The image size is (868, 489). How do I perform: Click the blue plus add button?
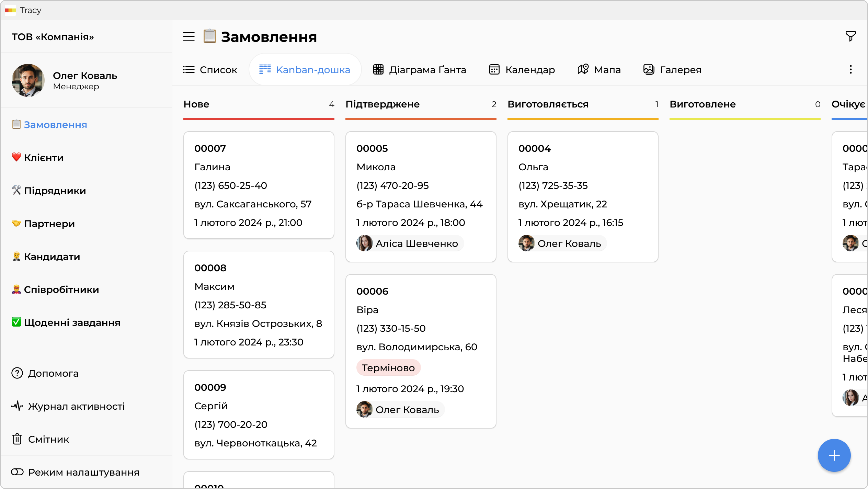point(834,455)
